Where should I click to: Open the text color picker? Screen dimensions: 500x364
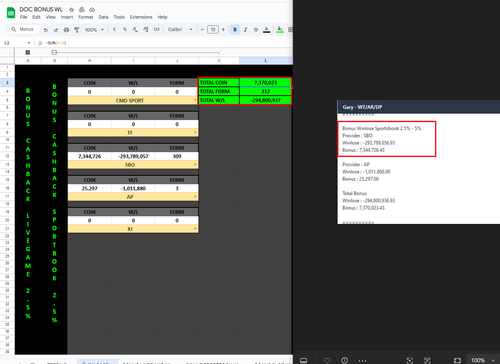[x=266, y=30]
